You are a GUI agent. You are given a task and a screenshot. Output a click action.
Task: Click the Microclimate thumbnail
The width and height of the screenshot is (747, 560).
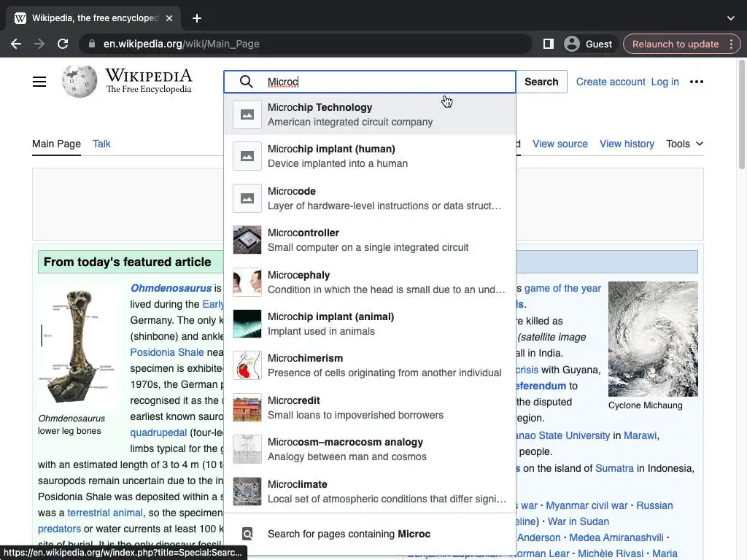(247, 491)
